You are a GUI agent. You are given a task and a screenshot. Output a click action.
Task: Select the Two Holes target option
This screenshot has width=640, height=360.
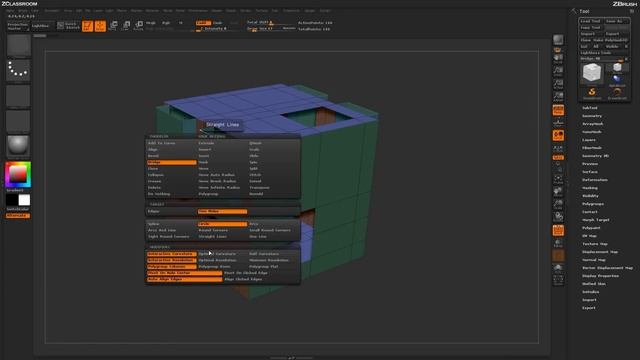[222, 211]
